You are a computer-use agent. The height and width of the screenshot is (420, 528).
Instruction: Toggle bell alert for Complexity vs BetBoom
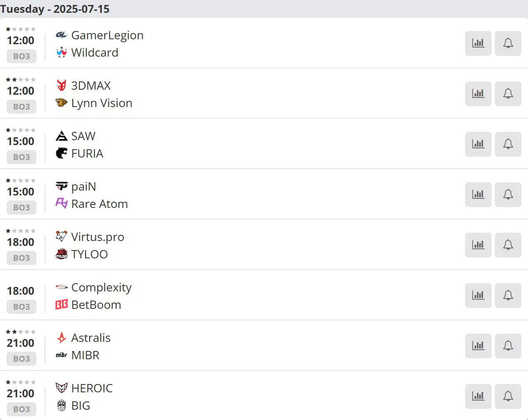(x=508, y=295)
